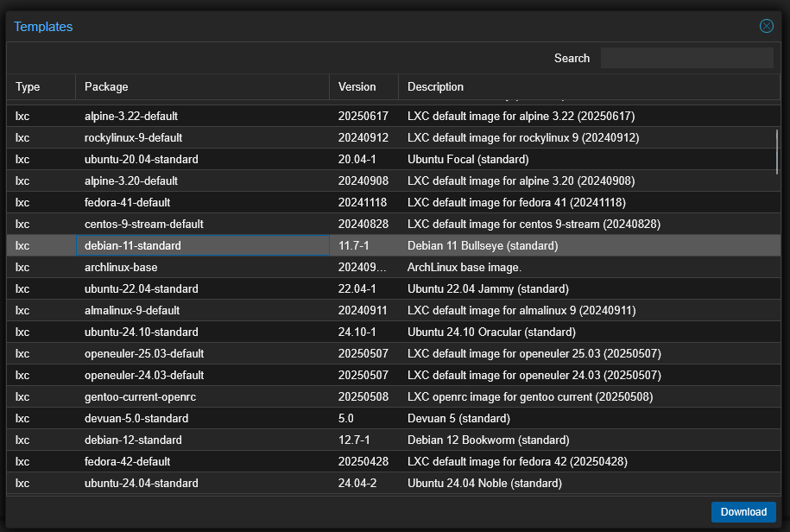Click version 20241118 cell
Screen dimensions: 790x532
363,202
